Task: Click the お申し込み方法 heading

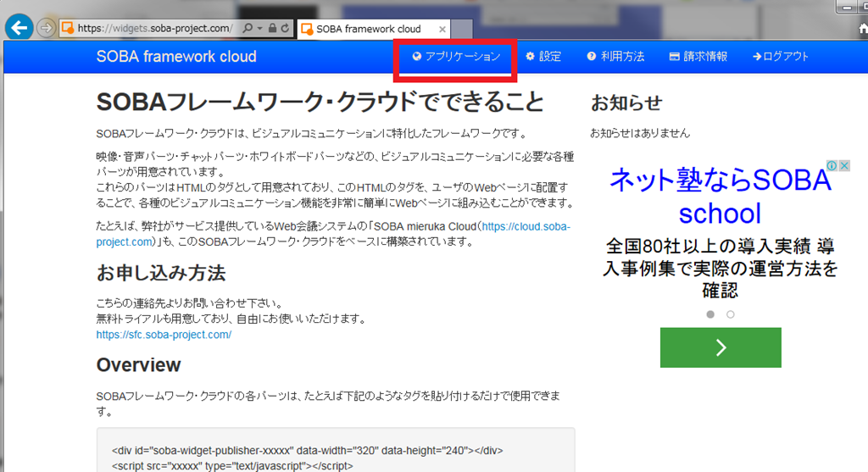Action: [x=161, y=273]
